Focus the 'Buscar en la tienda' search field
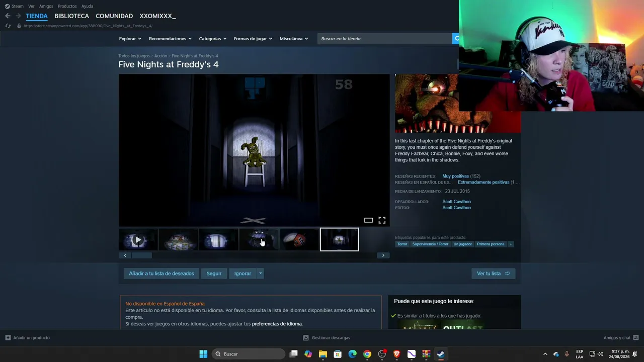The height and width of the screenshot is (362, 644). pyautogui.click(x=385, y=39)
